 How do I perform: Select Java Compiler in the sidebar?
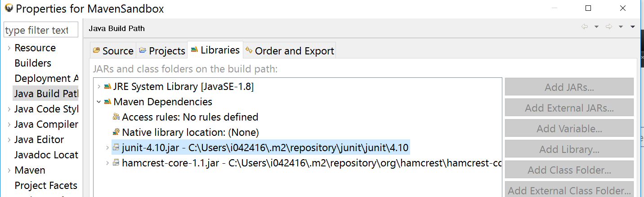(46, 124)
